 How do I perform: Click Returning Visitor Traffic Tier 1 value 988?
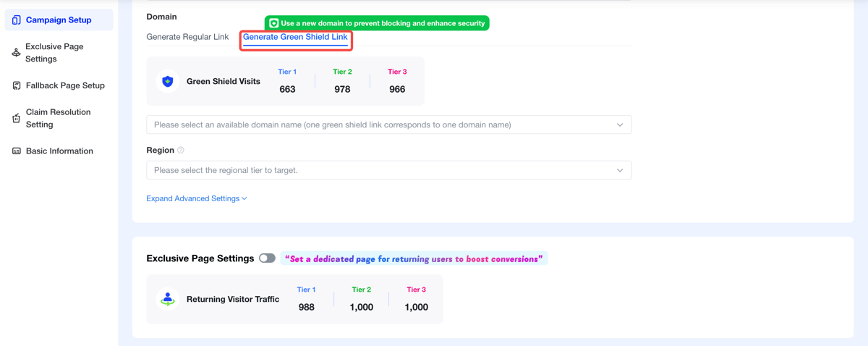(306, 307)
